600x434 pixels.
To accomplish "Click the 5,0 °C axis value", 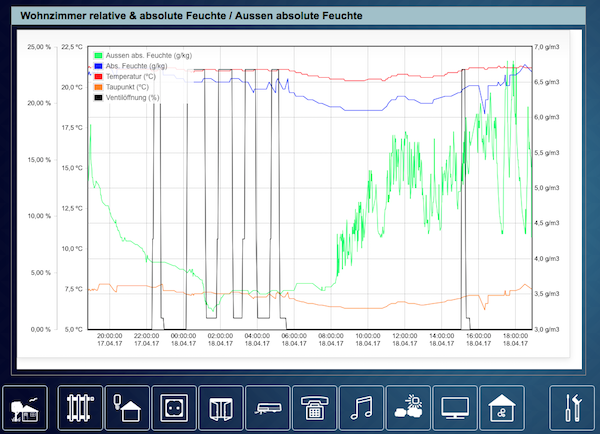I will tap(72, 329).
